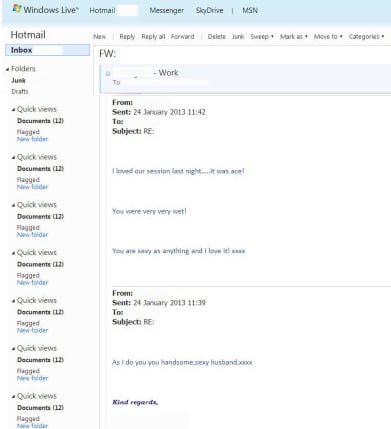
Task: Click the FW: subject heading
Action: pos(107,54)
